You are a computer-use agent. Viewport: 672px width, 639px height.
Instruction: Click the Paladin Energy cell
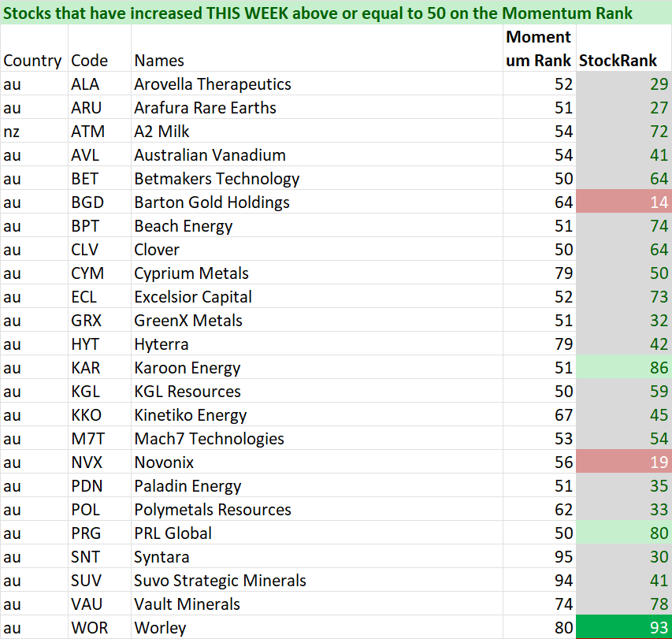pos(317,485)
